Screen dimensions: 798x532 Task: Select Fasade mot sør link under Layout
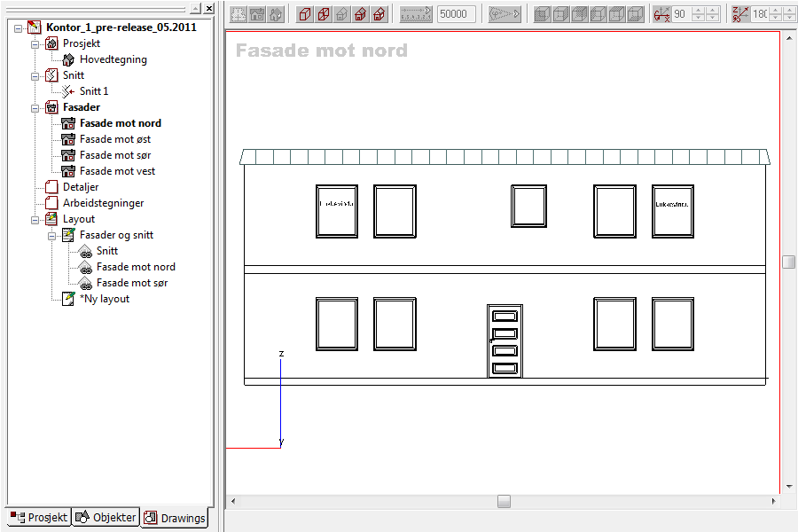pyautogui.click(x=132, y=283)
